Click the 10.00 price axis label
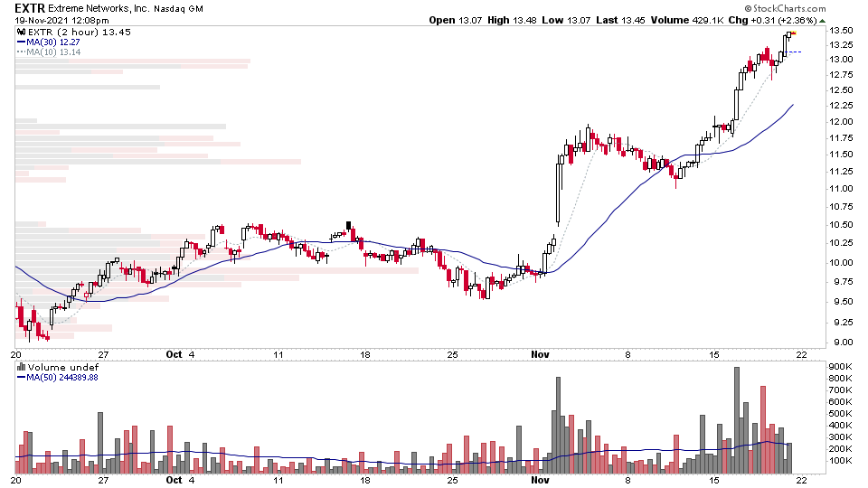868x488 pixels. point(840,263)
